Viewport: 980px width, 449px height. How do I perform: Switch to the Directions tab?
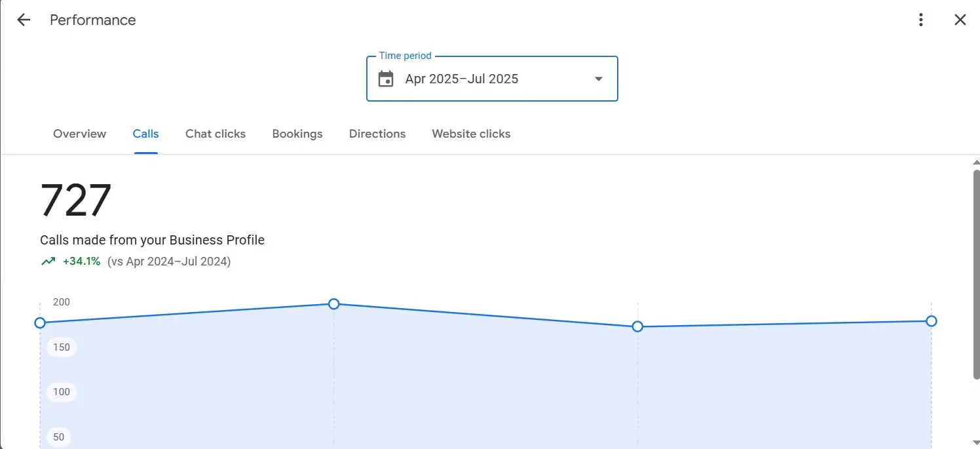pos(377,134)
